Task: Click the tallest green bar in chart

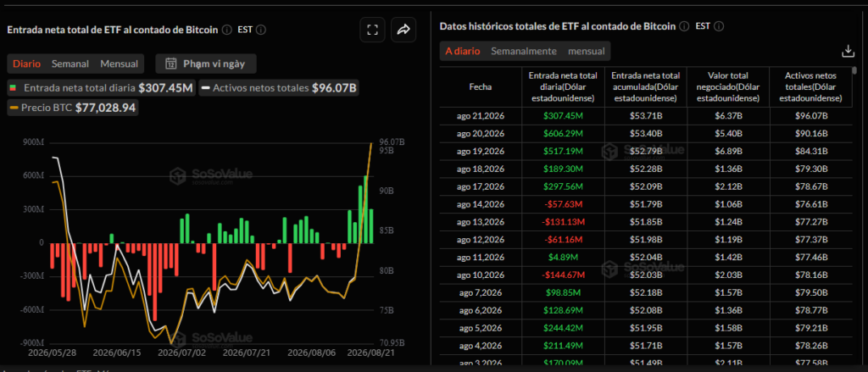Action: pyautogui.click(x=366, y=209)
